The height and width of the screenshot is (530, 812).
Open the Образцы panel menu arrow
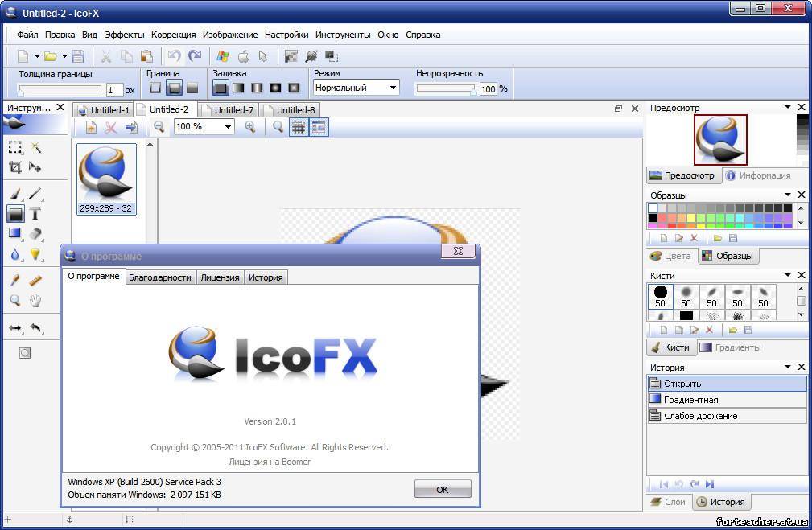point(788,194)
